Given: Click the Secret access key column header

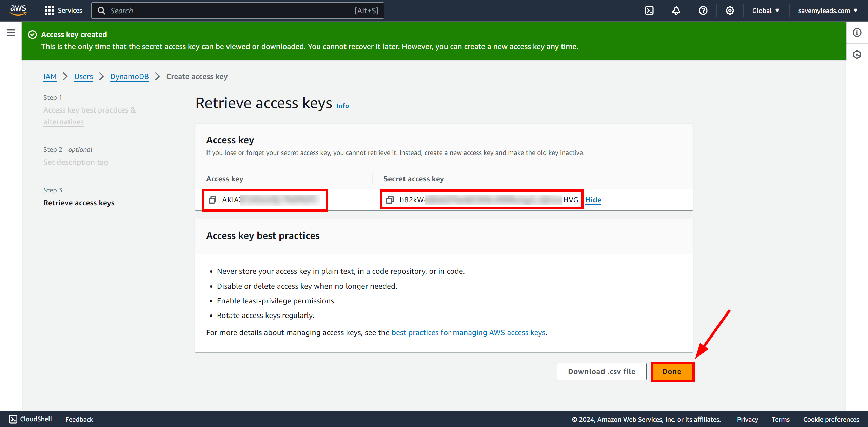Looking at the screenshot, I should (414, 179).
